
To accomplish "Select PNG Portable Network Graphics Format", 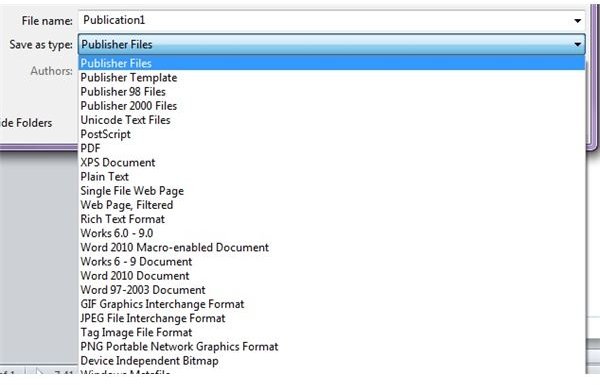I will (x=332, y=347).
